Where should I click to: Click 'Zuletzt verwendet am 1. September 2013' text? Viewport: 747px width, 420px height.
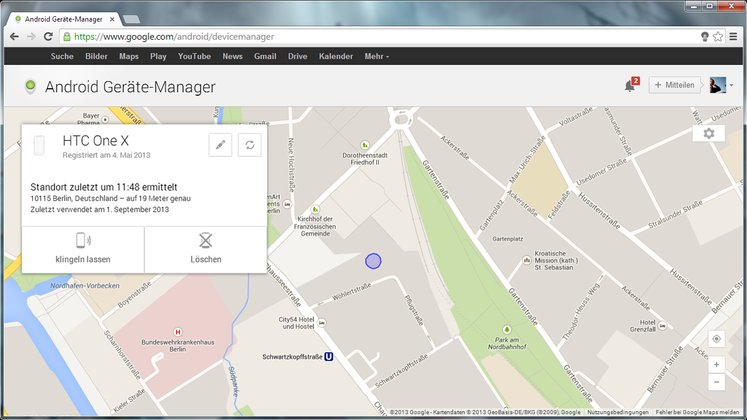(x=100, y=209)
